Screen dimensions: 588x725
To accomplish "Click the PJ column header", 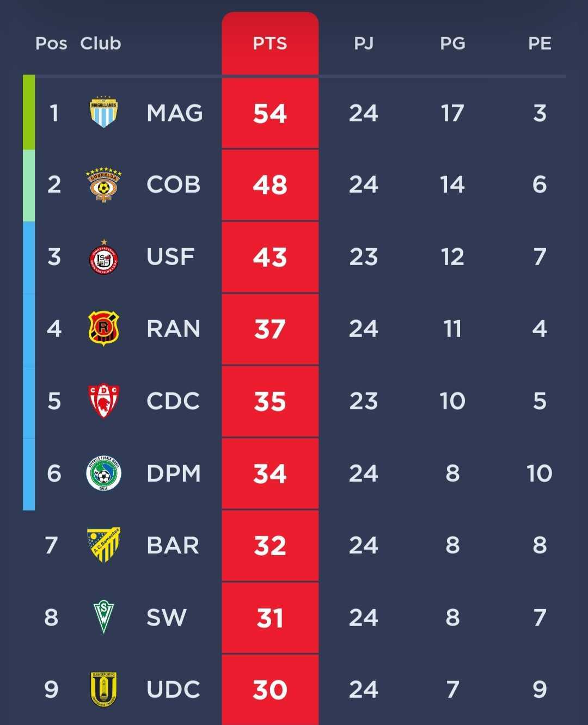I will [364, 44].
